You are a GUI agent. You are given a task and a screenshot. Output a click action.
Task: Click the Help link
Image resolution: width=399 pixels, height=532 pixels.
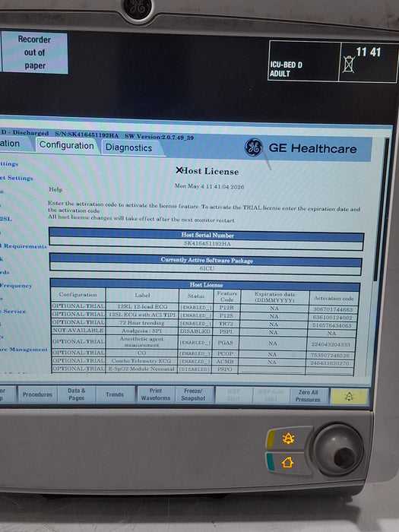(55, 189)
